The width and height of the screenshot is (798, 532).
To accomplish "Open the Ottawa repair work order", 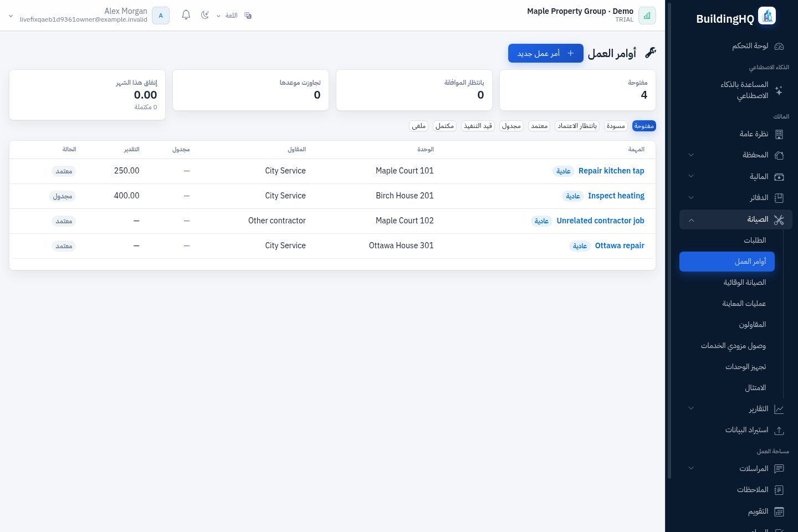I will [620, 246].
